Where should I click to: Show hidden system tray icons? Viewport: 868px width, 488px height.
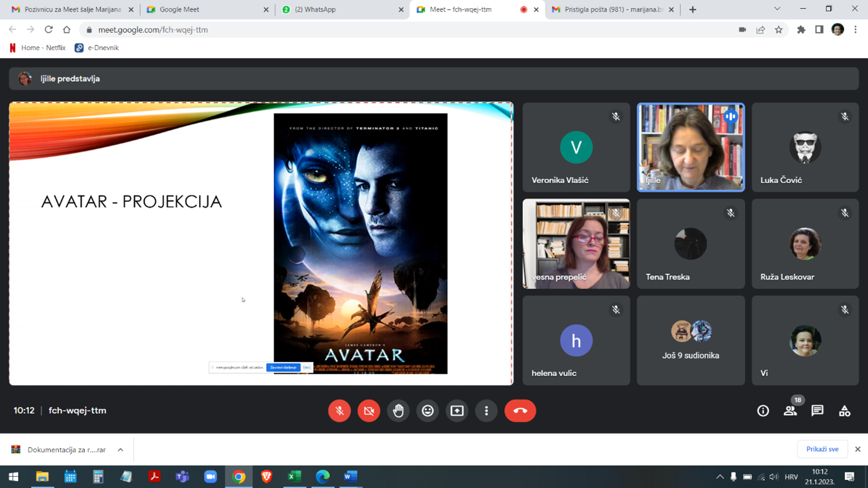pyautogui.click(x=720, y=477)
